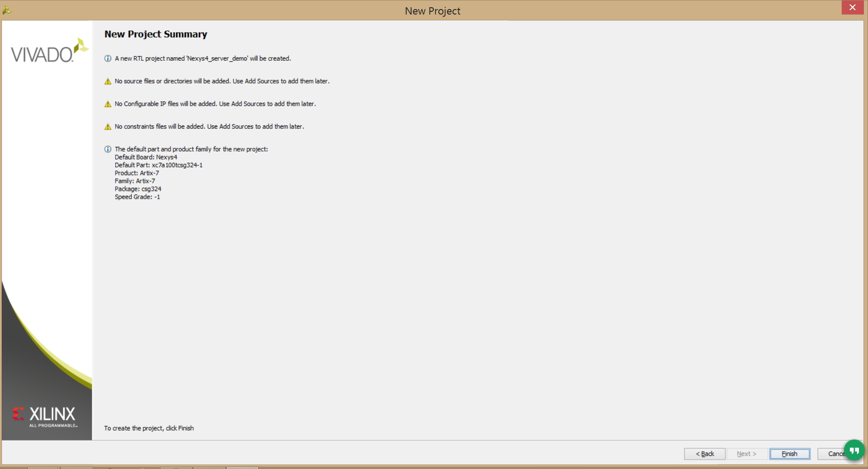Click the green chat quote bubble icon
The width and height of the screenshot is (868, 469).
[x=854, y=450]
